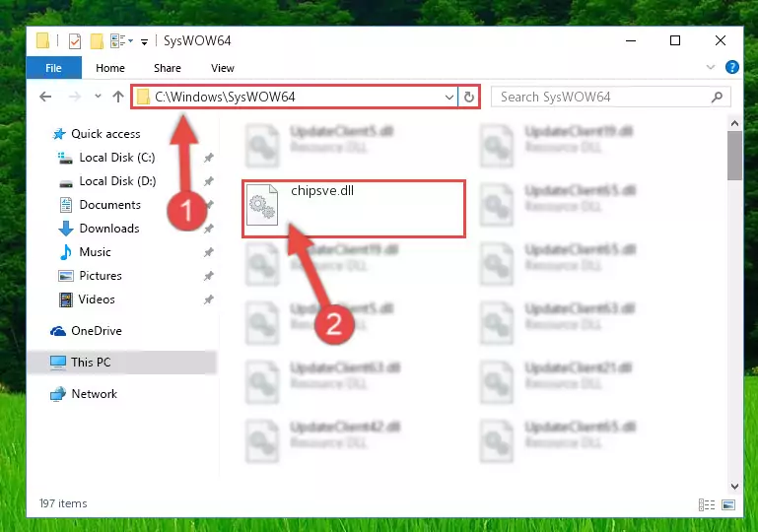The width and height of the screenshot is (758, 532).
Task: Click the 197 items status text
Action: pyautogui.click(x=63, y=503)
